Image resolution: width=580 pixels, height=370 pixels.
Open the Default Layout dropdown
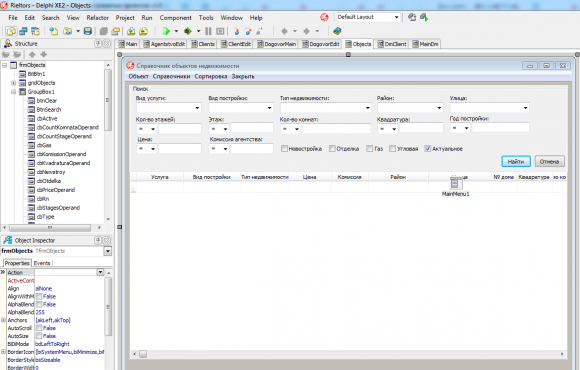pyautogui.click(x=368, y=17)
